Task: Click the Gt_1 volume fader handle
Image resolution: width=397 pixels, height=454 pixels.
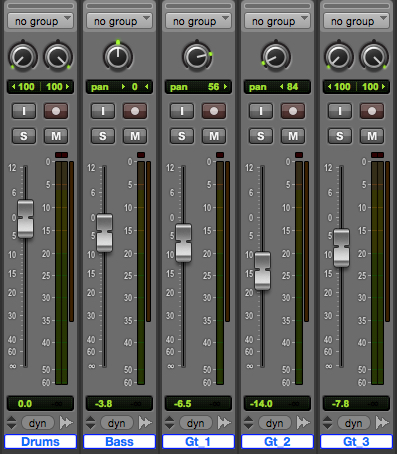Action: 183,243
